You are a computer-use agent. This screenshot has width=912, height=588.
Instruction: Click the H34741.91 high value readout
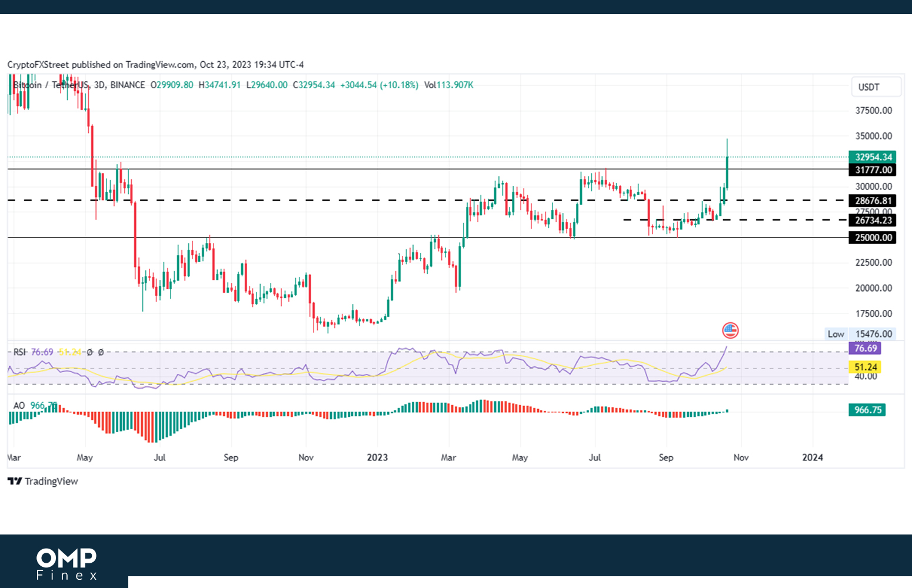click(219, 85)
